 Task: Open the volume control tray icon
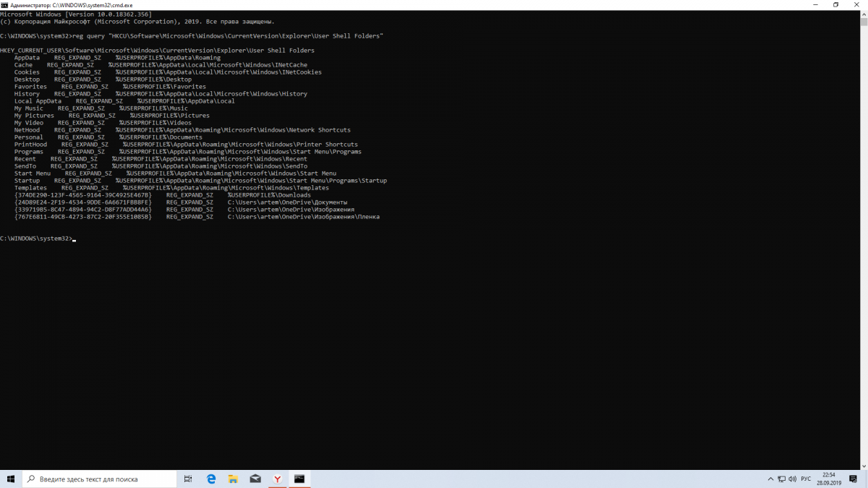pos(793,479)
